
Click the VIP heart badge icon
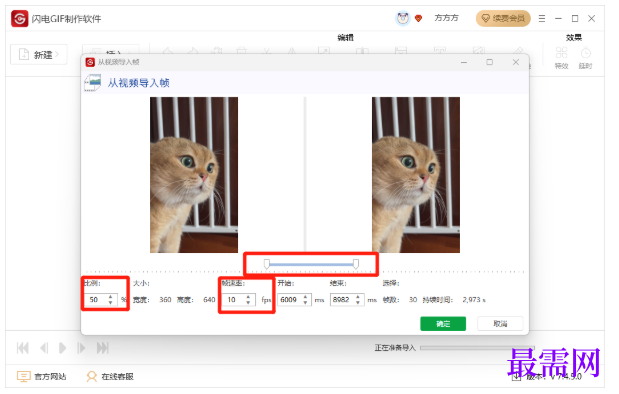[418, 18]
